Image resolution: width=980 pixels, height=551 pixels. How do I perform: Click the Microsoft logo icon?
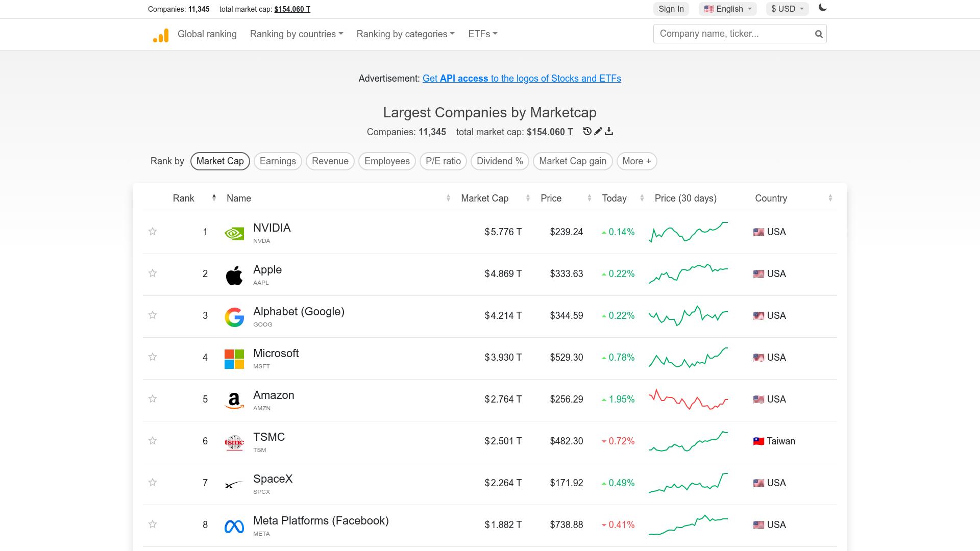pos(234,359)
